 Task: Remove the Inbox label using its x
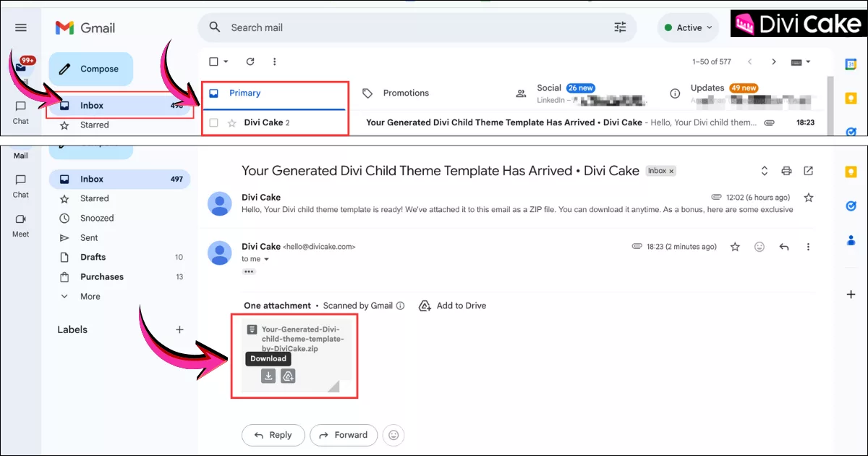coord(671,172)
